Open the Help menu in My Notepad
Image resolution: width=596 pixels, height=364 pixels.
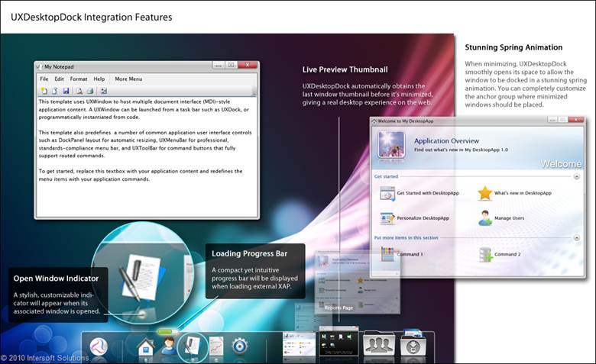[x=99, y=79]
